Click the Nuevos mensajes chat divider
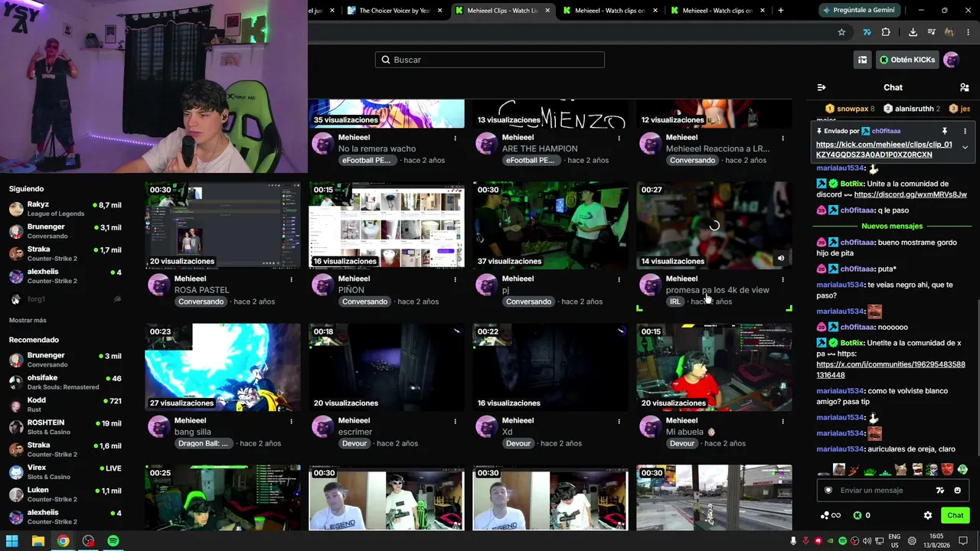The width and height of the screenshot is (980, 551). [892, 227]
